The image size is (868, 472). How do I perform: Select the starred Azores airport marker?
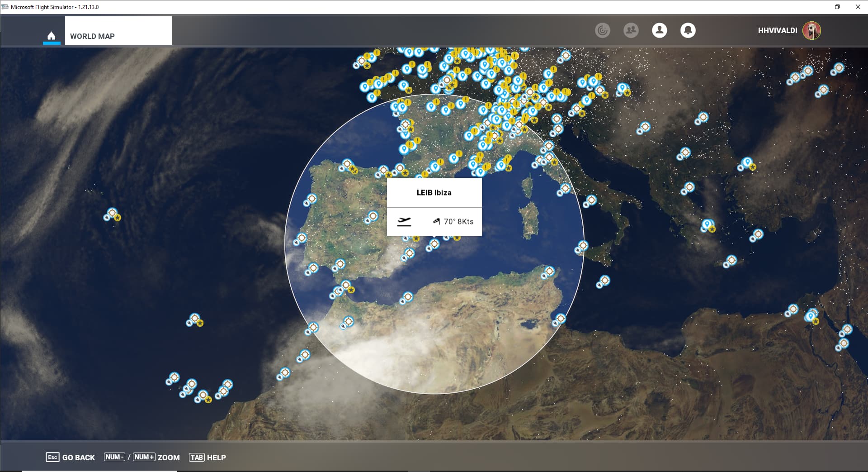coord(112,213)
